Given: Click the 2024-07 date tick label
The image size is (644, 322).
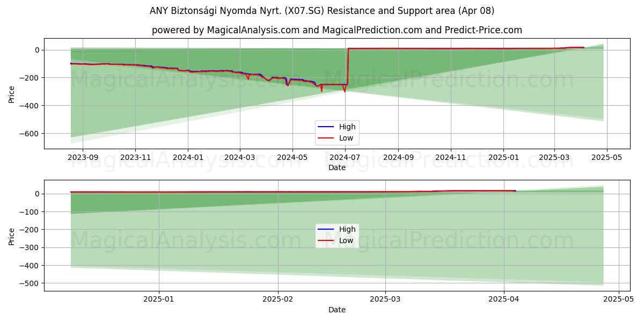Looking at the screenshot, I should pyautogui.click(x=345, y=158).
